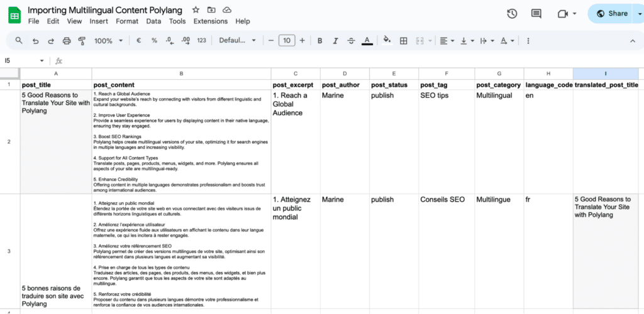Viewport: 644px width, 314px height.
Task: Select row 2 header
Action: [10, 142]
